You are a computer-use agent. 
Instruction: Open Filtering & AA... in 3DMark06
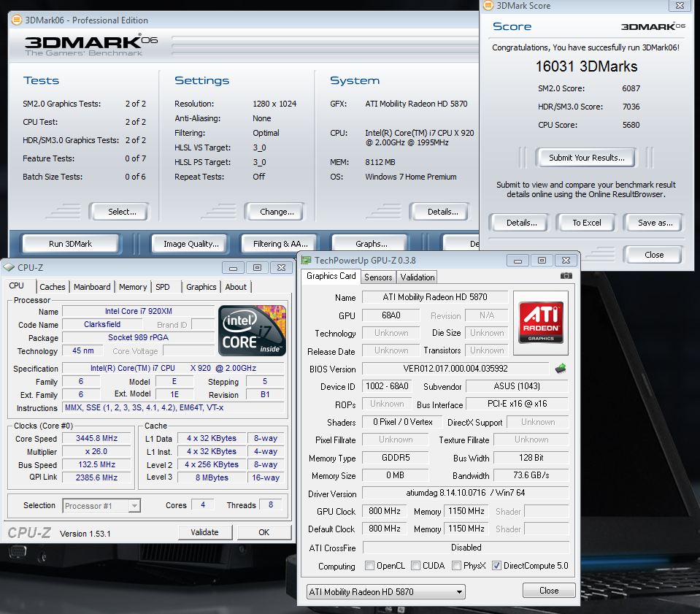280,244
